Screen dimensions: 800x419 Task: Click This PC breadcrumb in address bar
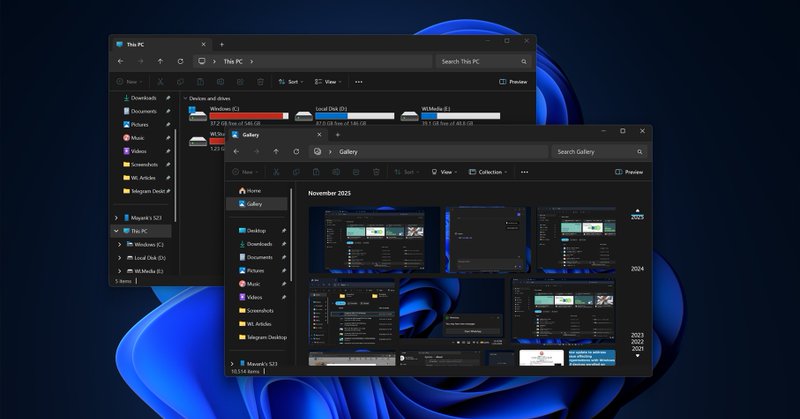coord(233,61)
